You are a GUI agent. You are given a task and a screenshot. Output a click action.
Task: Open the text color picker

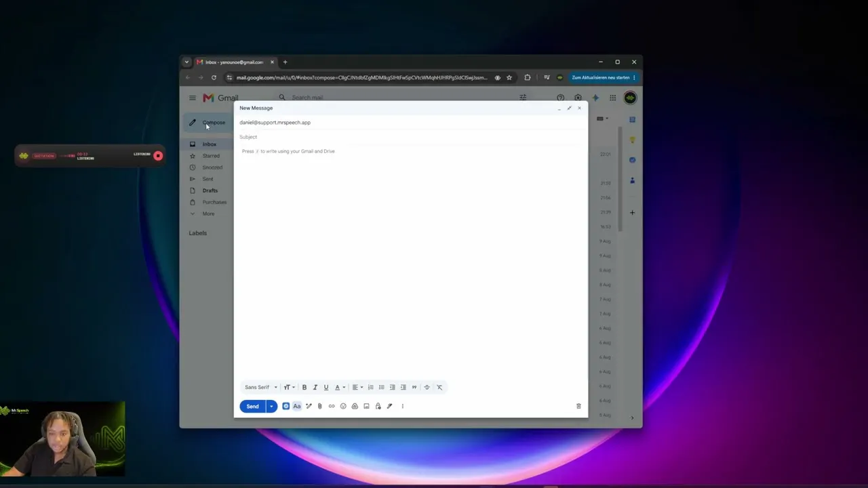[x=339, y=387]
